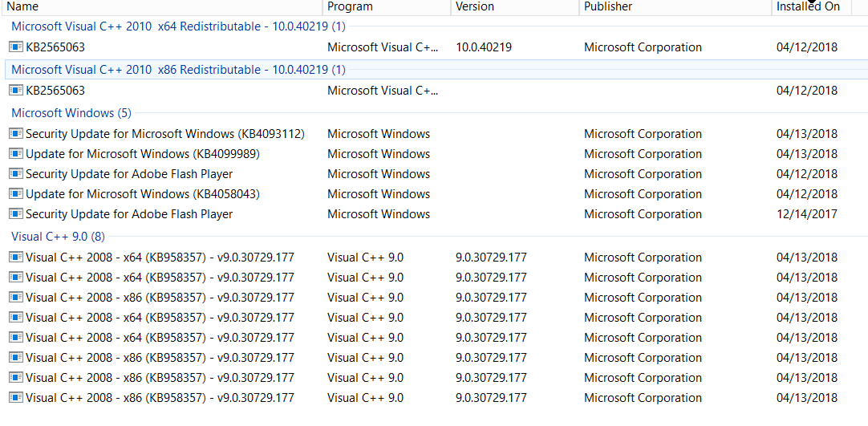Click the Microsoft Visual C+... Program cell in the x64 KB2565063 row
868x426 pixels.
tap(383, 47)
